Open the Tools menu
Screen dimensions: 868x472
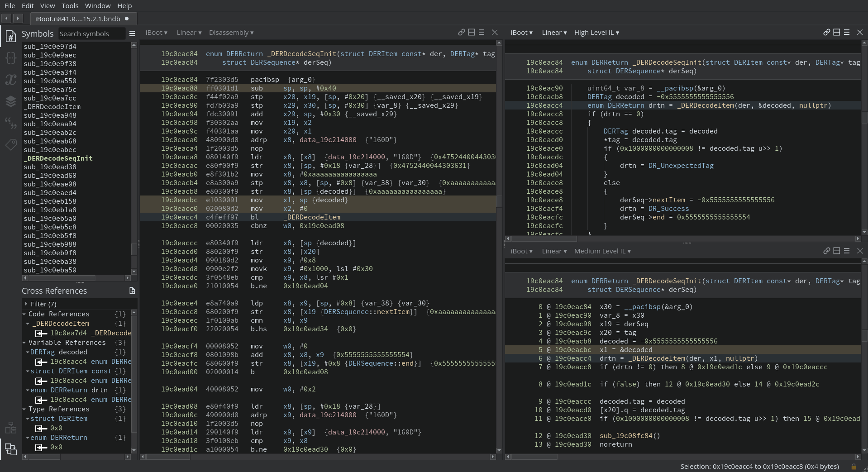[70, 6]
